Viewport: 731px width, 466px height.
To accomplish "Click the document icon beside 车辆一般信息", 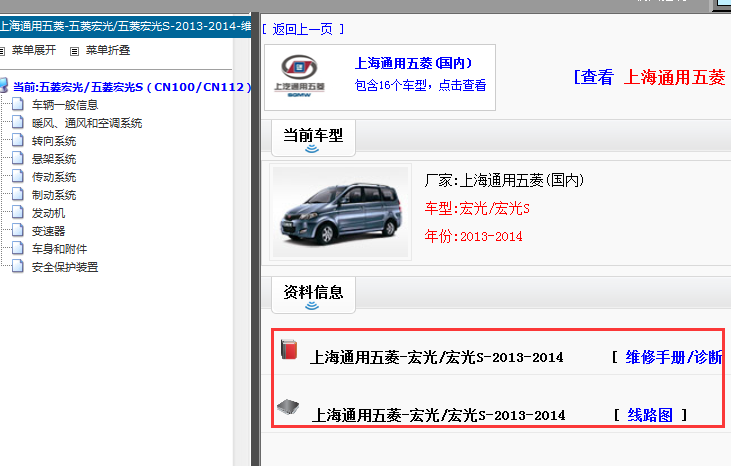I will point(18,104).
